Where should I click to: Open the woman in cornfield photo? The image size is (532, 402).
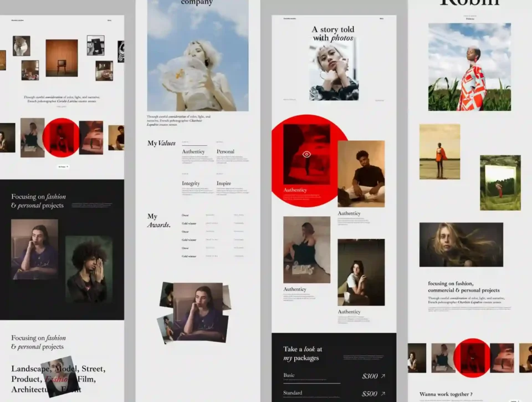[469, 67]
